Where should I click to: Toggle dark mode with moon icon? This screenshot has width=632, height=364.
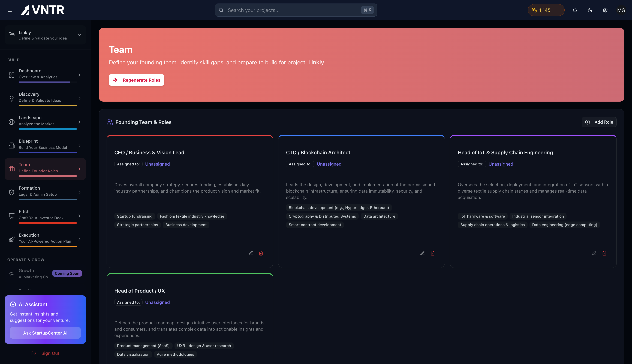590,10
